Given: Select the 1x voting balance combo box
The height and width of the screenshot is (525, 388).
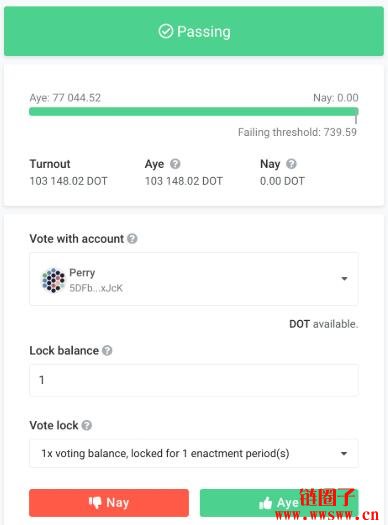Looking at the screenshot, I should click(194, 453).
